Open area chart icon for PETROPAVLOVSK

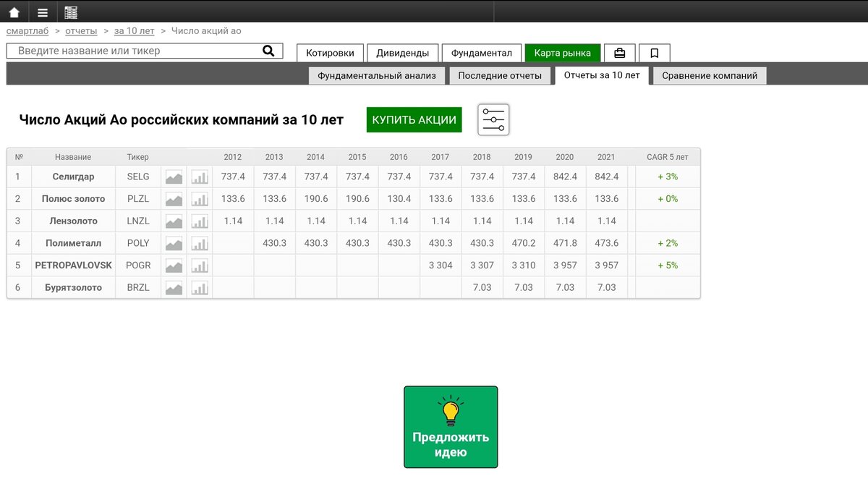(x=174, y=266)
